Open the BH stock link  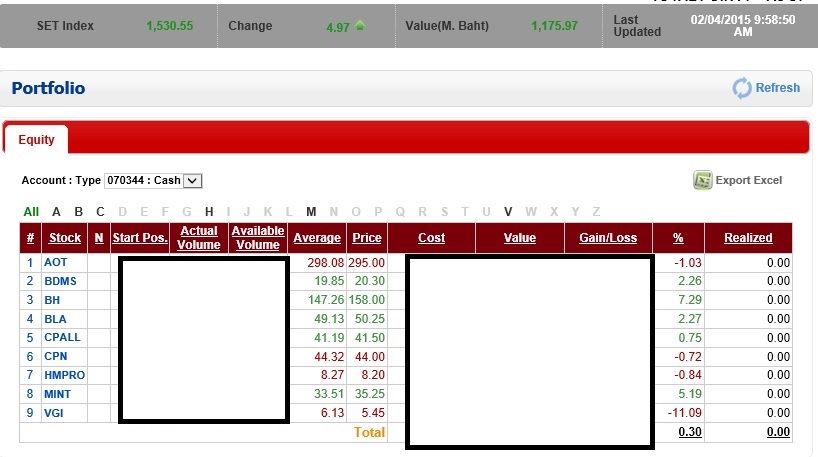click(x=52, y=300)
